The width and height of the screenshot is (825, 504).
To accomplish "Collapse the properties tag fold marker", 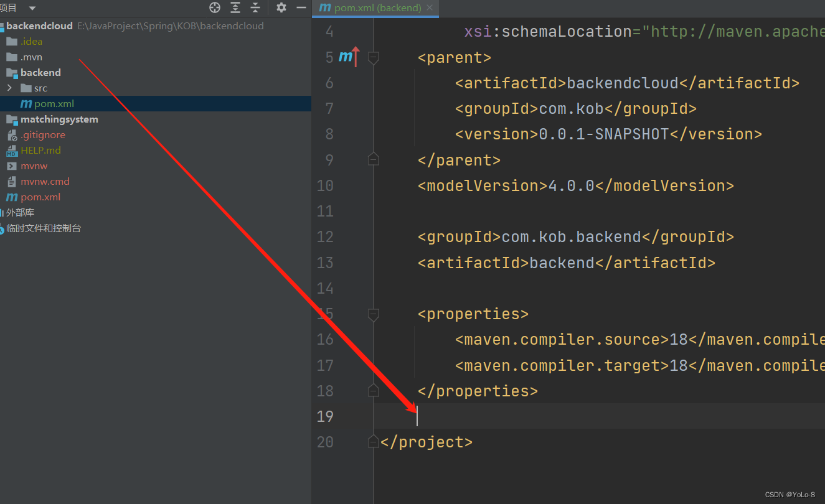I will click(x=374, y=314).
